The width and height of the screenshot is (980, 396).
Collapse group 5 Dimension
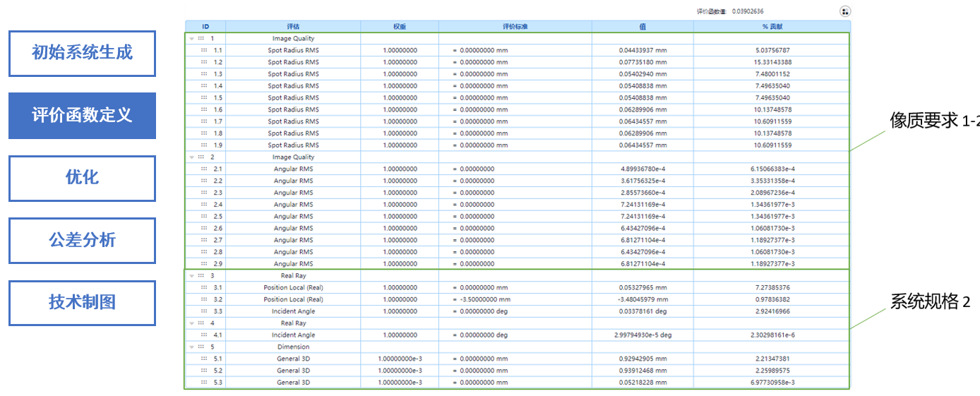[x=192, y=347]
